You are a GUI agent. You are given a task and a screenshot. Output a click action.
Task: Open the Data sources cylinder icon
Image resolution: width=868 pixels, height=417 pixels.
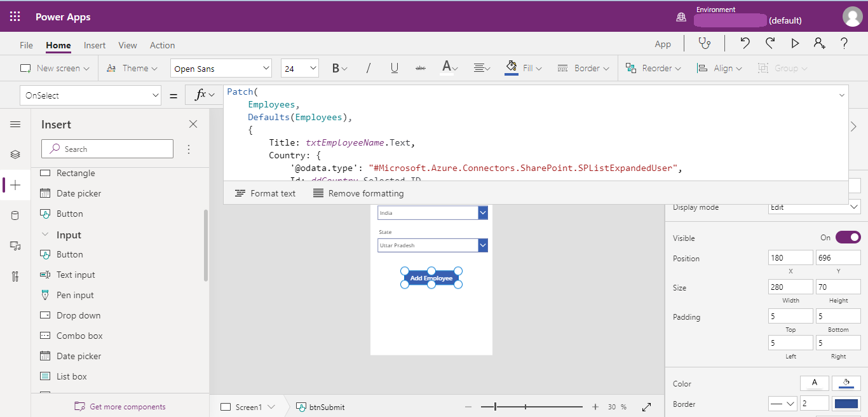[x=15, y=215]
